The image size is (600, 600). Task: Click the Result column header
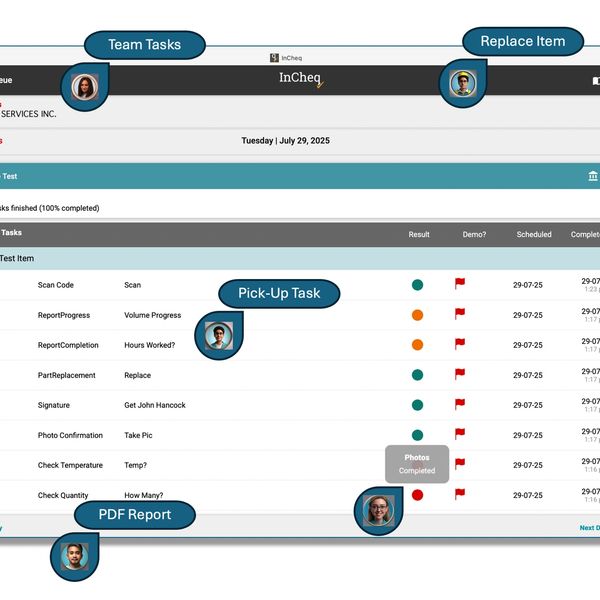(419, 234)
